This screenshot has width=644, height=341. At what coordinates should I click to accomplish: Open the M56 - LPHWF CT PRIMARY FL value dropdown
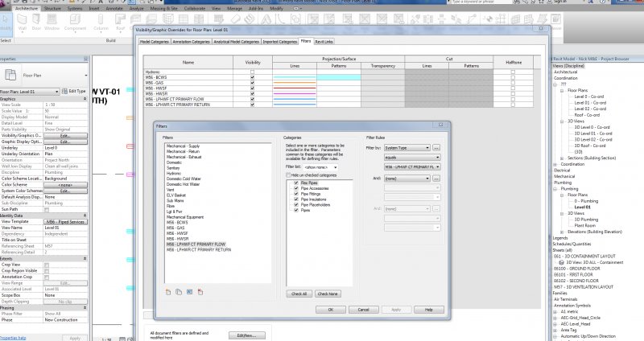[x=412, y=167]
